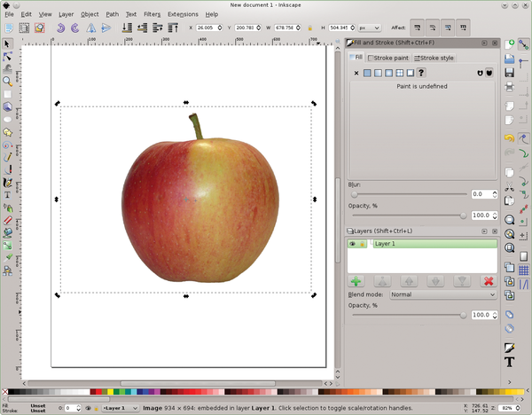Select flat color fill type

pyautogui.click(x=367, y=73)
